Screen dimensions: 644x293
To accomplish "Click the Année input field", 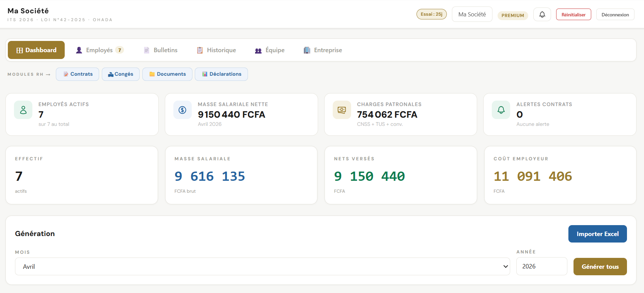I will tap(541, 266).
